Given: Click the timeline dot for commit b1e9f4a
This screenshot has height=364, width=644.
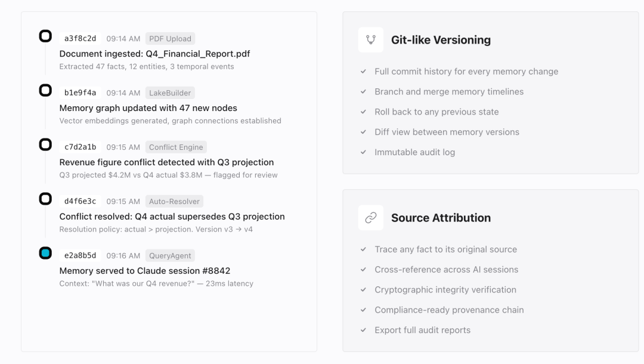Looking at the screenshot, I should [45, 91].
